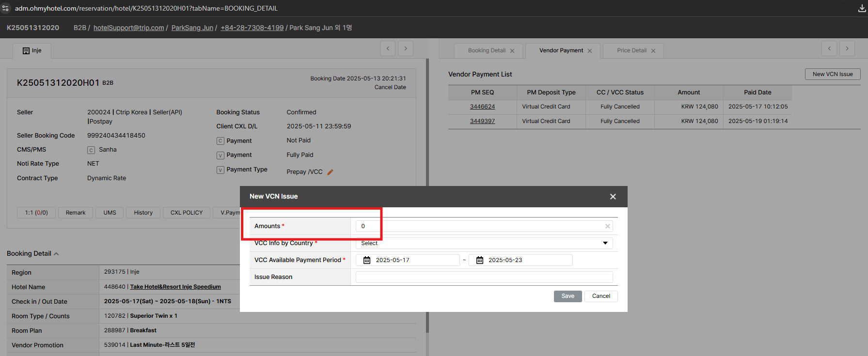868x356 pixels.
Task: Click the download icon in the browser address bar
Action: tap(862, 8)
